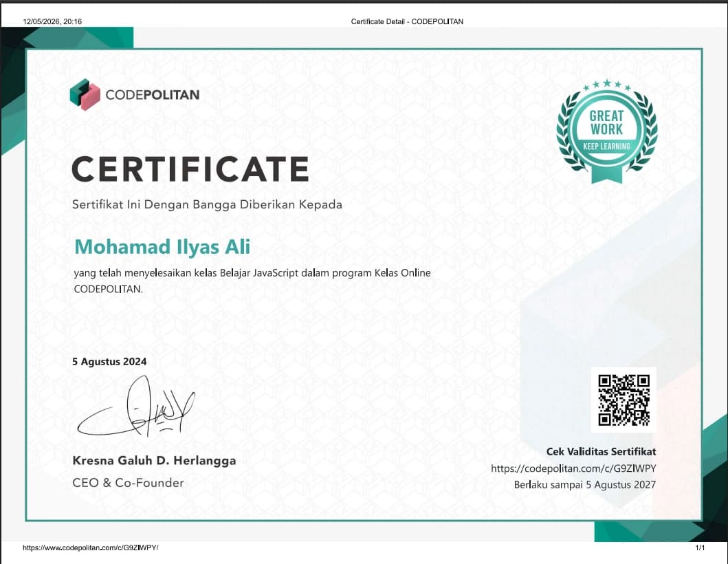Open the https://codepolitan.com/c/G9ZIWPY validity link
Screen dimensions: 728x564
click(x=573, y=468)
